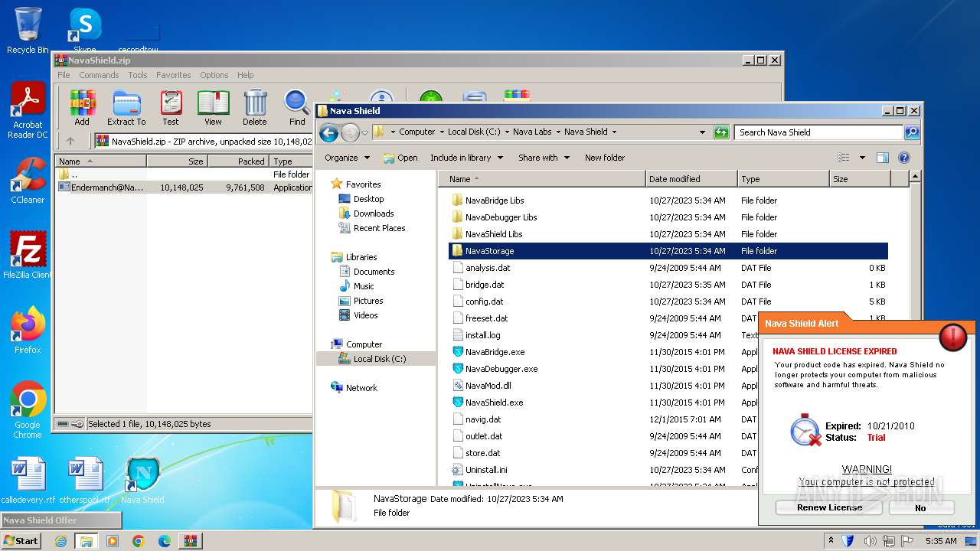Click Open in Explorer toolbar
This screenshot has width=980, height=551.
[x=400, y=158]
